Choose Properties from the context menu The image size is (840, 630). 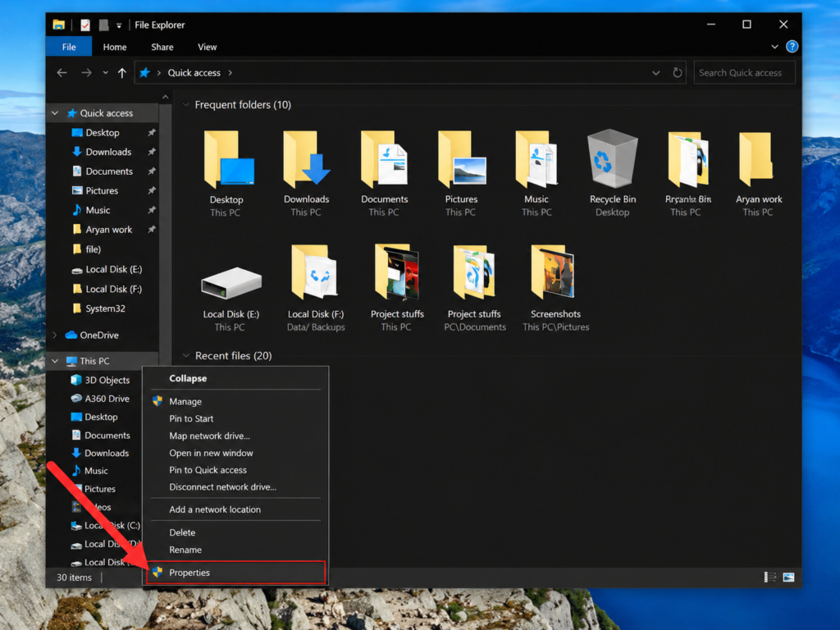coord(235,572)
